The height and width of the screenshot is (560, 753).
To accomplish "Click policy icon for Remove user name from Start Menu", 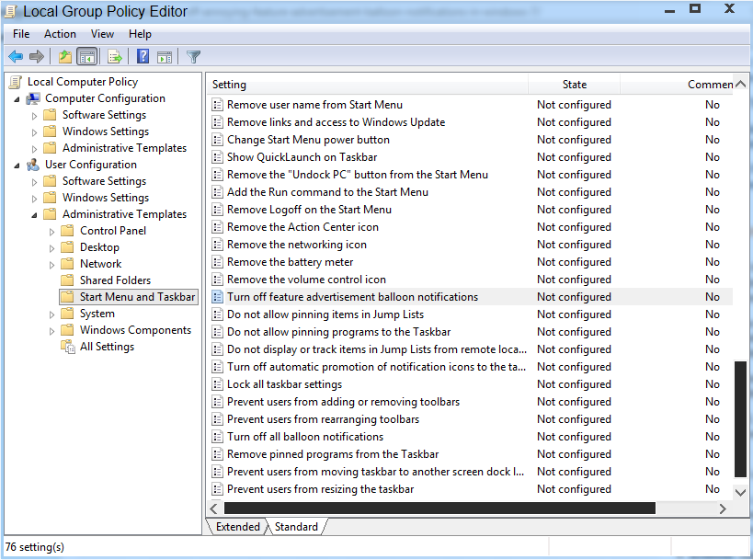I will click(218, 105).
